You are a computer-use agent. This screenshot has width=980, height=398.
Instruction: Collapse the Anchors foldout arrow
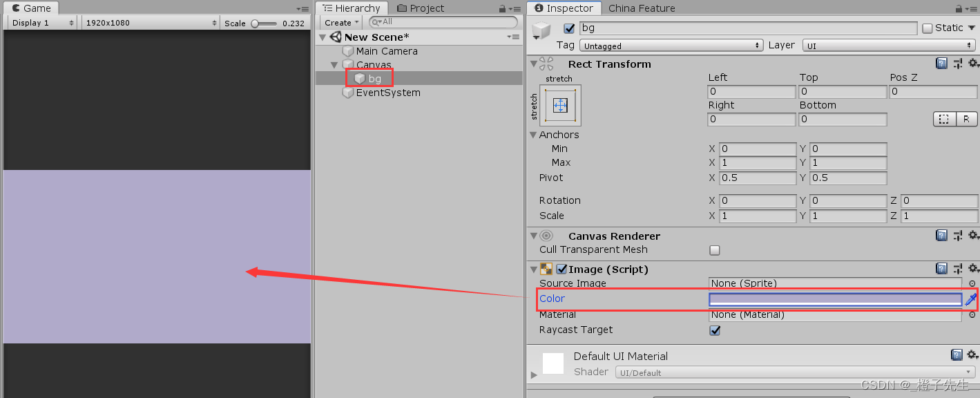(533, 135)
